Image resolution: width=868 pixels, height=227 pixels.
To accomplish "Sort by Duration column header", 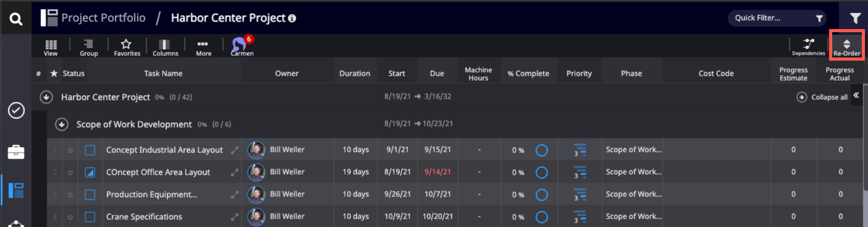I will click(x=355, y=73).
